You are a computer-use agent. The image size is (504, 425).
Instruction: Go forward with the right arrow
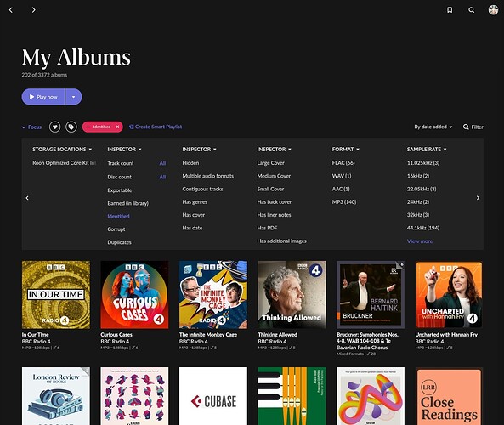coord(33,10)
